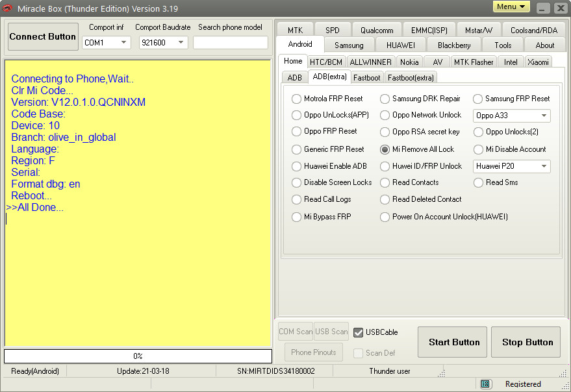This screenshot has height=392, width=571.
Task: Select the Xiaomi sub-tab
Action: (x=538, y=62)
